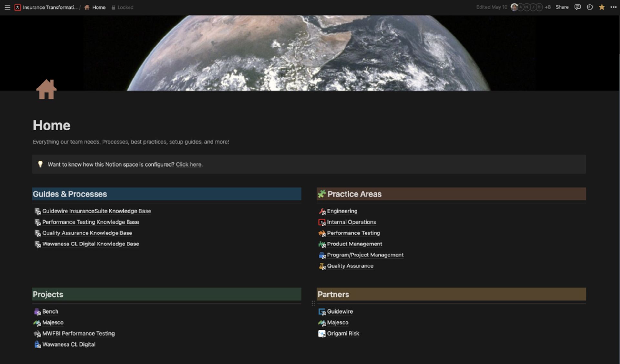The height and width of the screenshot is (364, 620).
Task: Open the Engineering practice area page
Action: click(x=342, y=211)
